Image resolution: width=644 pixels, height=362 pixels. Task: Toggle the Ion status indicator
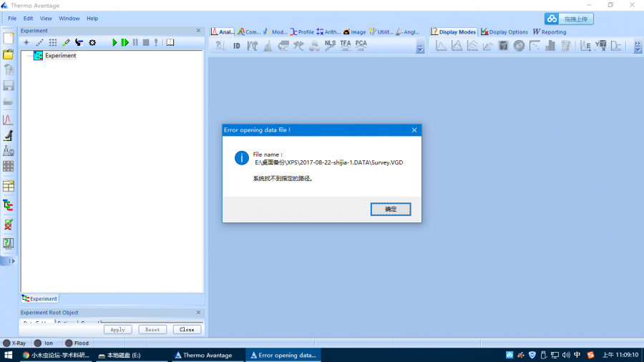[44, 343]
